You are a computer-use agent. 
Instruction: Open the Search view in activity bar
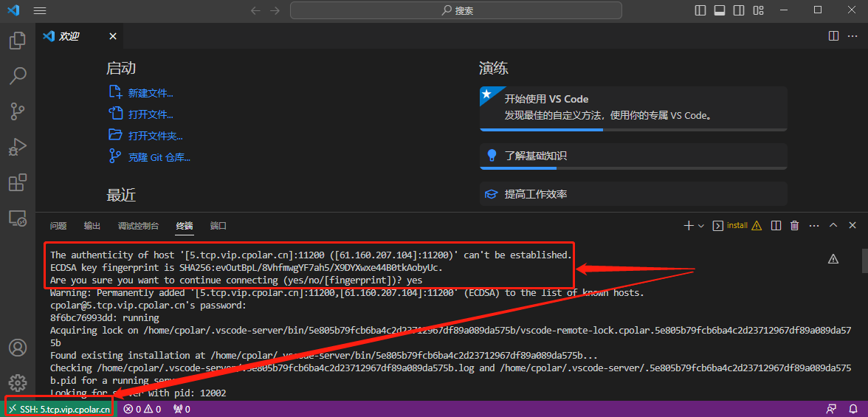pos(18,76)
